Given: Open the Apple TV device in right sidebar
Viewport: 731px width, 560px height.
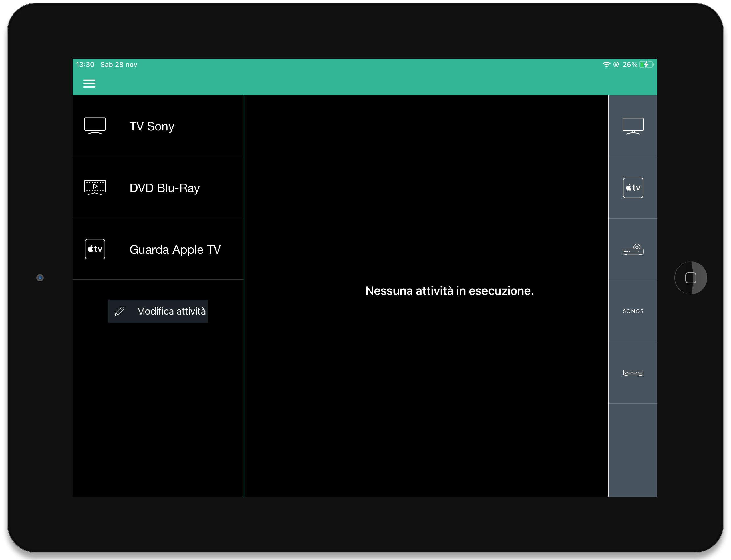Looking at the screenshot, I should click(633, 188).
